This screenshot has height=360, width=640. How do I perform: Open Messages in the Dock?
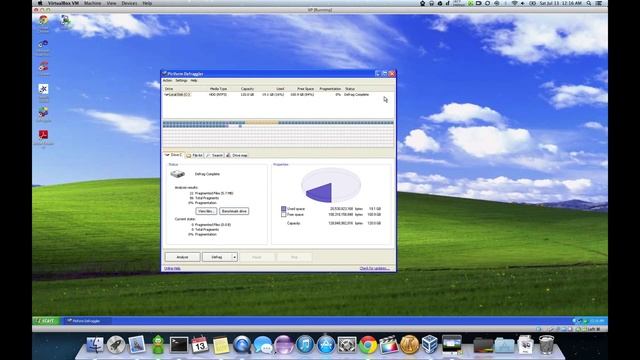pyautogui.click(x=263, y=345)
